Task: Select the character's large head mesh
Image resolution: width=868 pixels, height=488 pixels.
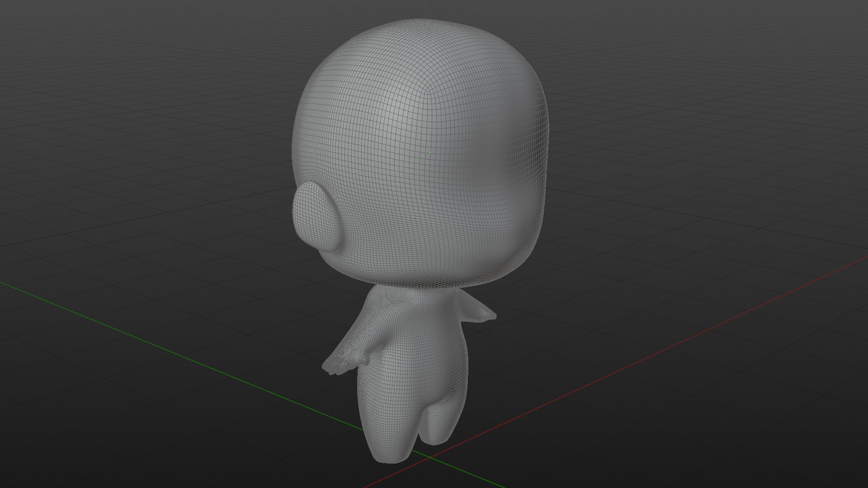Action: [x=420, y=154]
